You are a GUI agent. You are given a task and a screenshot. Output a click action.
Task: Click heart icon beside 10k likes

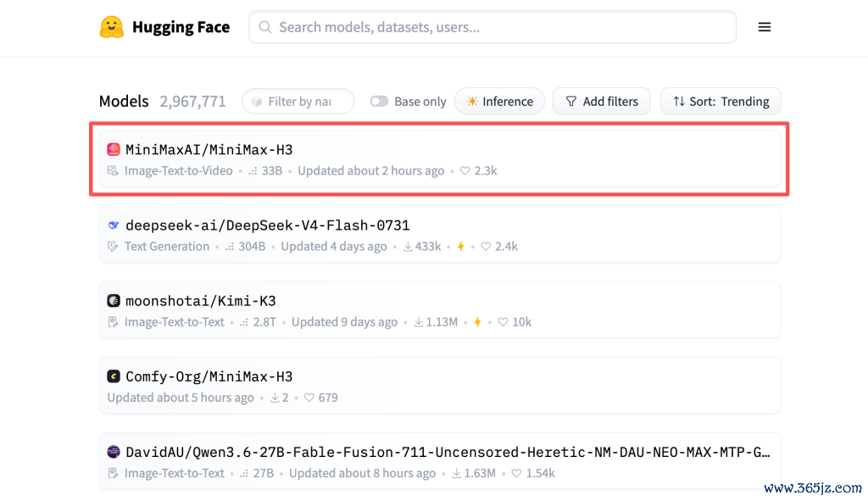coord(503,322)
